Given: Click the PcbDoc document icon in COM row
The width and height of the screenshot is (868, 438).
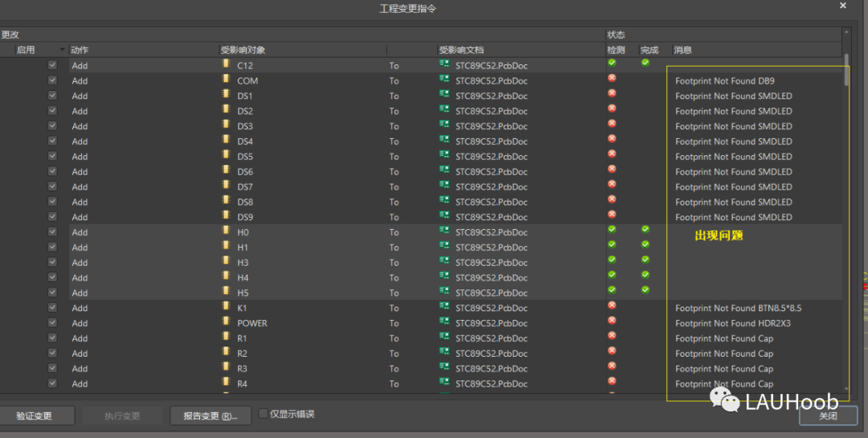Looking at the screenshot, I should tap(444, 79).
